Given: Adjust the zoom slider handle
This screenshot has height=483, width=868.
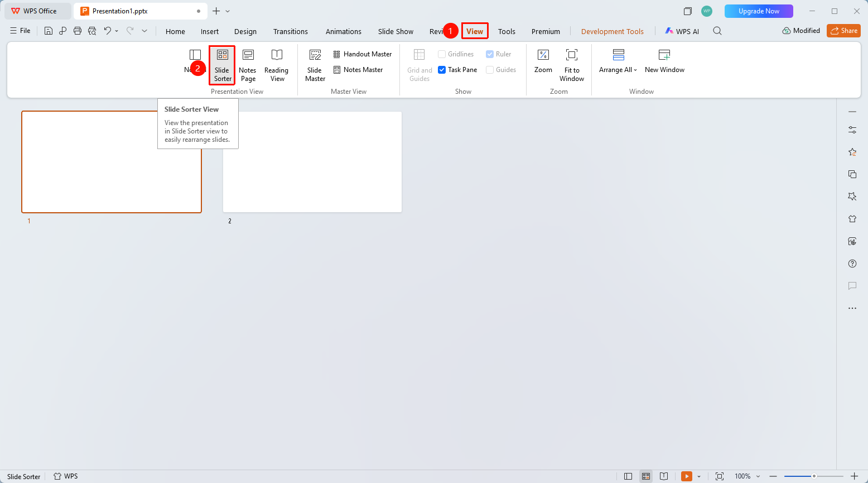Looking at the screenshot, I should click(x=814, y=476).
